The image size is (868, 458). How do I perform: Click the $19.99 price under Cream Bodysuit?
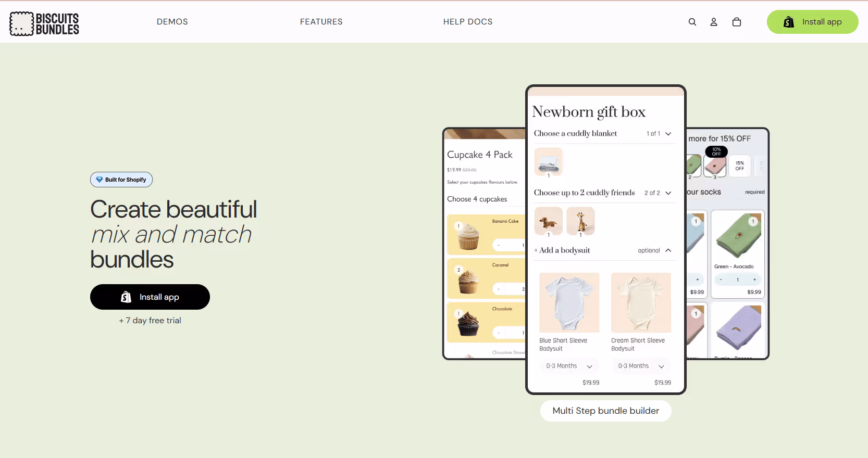tap(663, 383)
